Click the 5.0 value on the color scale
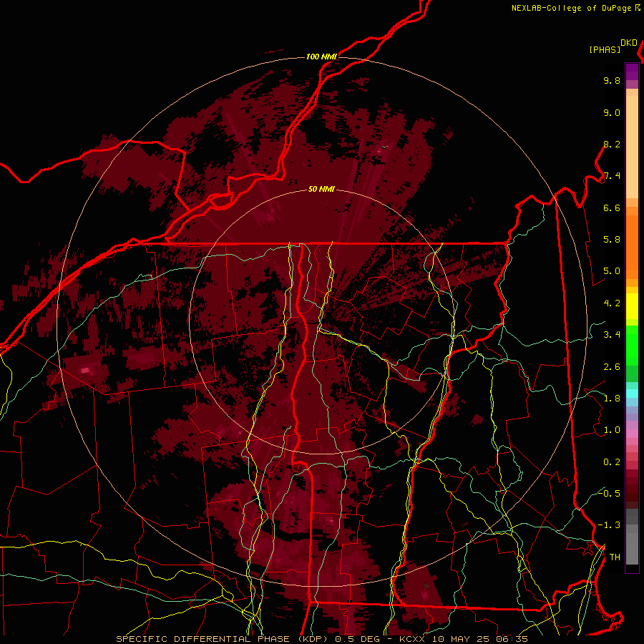This screenshot has height=644, width=644. pos(612,271)
